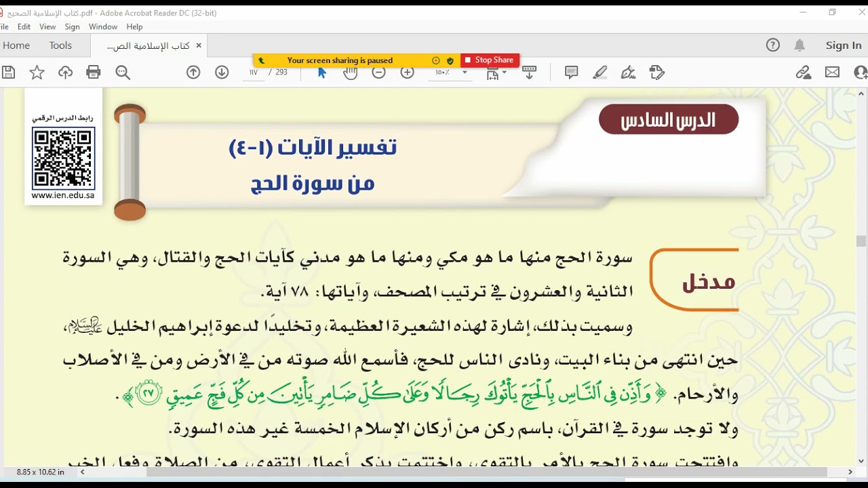Image resolution: width=868 pixels, height=488 pixels.
Task: Activate the selection arrow tool
Action: tap(322, 73)
